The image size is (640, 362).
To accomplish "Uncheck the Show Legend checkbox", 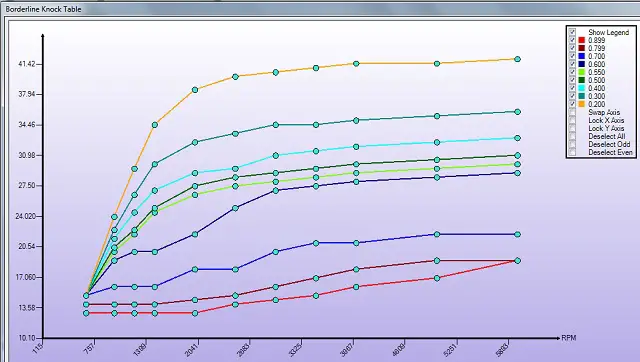I will coord(572,32).
